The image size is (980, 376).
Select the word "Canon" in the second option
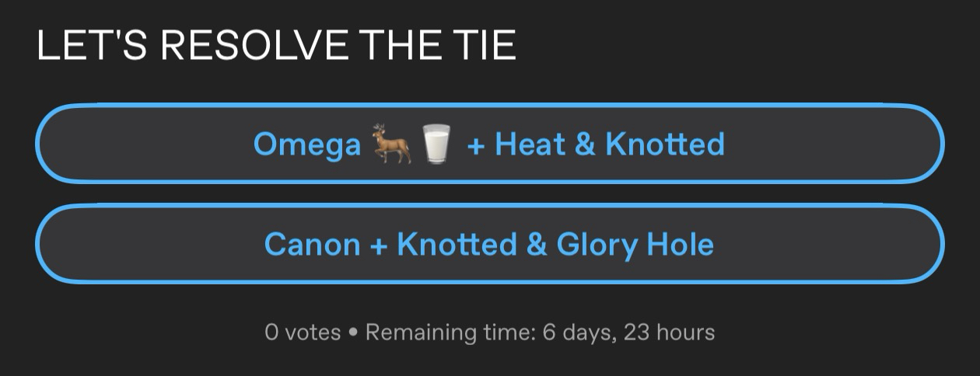312,245
